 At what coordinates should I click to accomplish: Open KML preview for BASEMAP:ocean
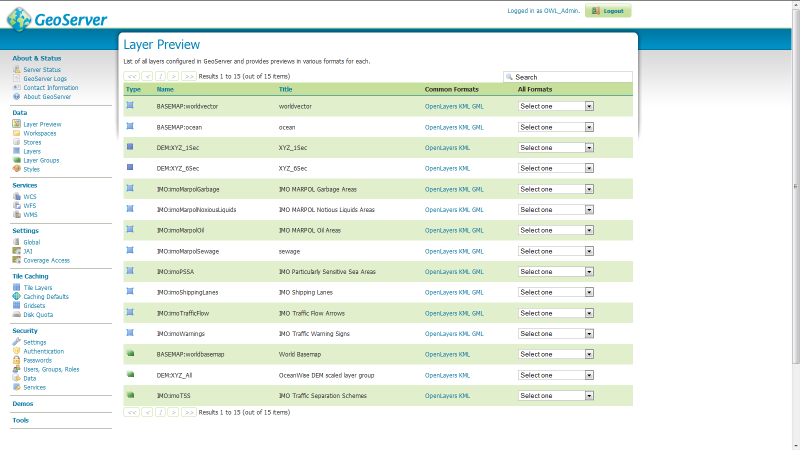tap(464, 127)
